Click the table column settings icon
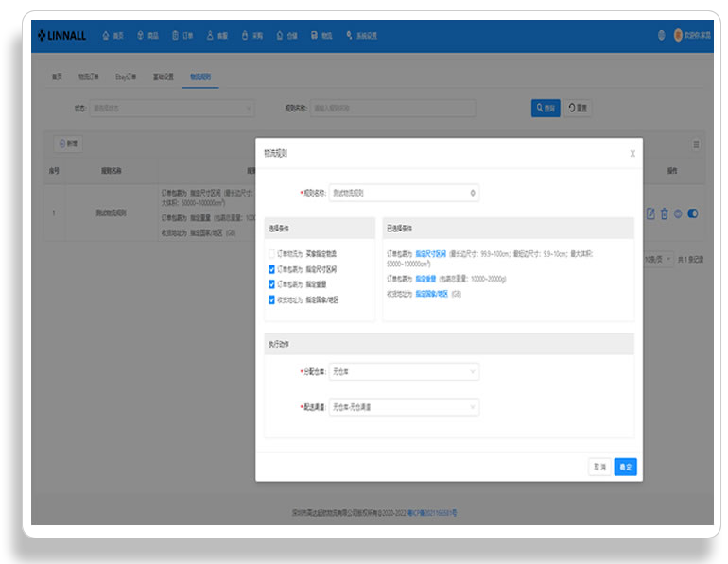Viewport: 728px width, 564px height. point(696,145)
